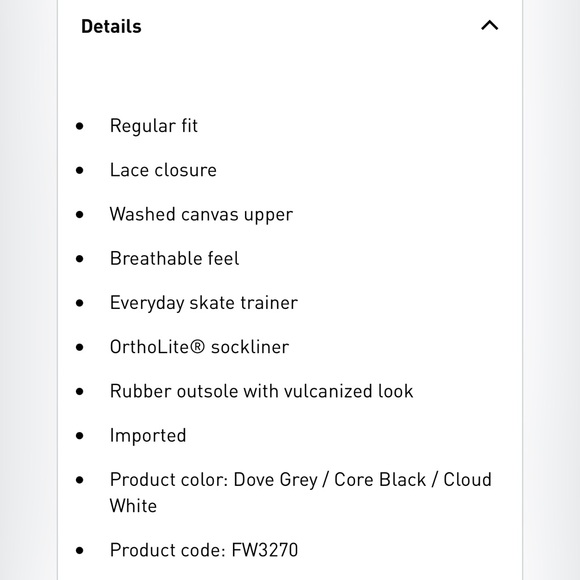This screenshot has width=580, height=580.
Task: Click the bullet beside Lace closure
Action: click(80, 170)
